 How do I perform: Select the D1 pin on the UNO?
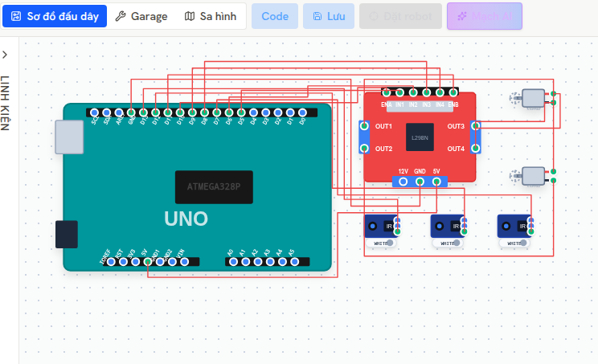[290, 112]
